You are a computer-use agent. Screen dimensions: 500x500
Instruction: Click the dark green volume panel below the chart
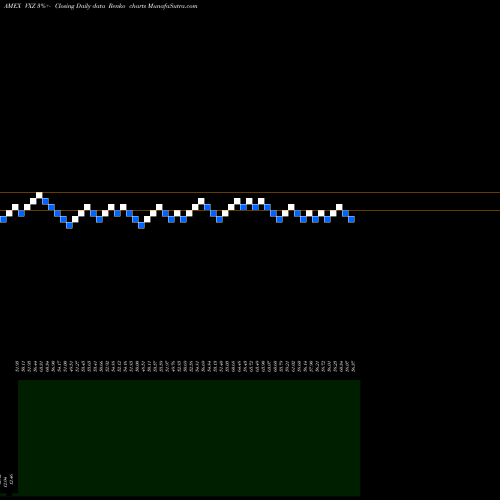tap(189, 438)
